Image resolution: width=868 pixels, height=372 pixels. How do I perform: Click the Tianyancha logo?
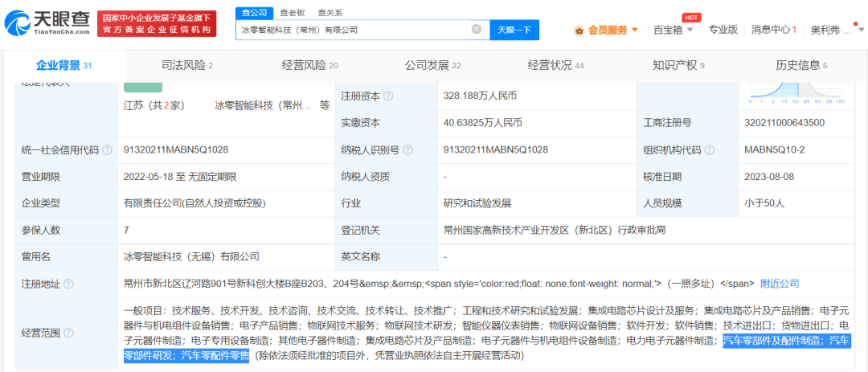click(47, 23)
